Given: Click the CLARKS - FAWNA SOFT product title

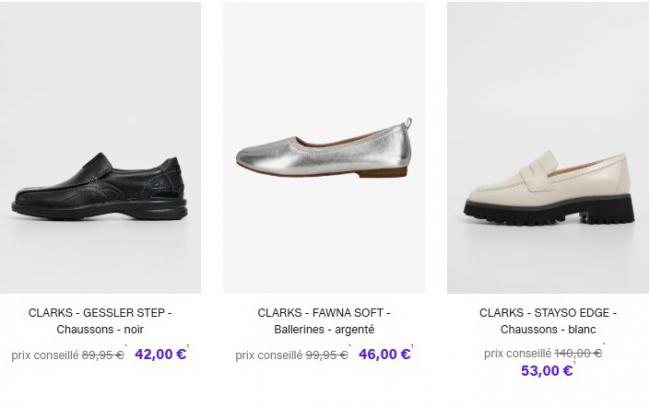Looking at the screenshot, I should coord(323,313).
